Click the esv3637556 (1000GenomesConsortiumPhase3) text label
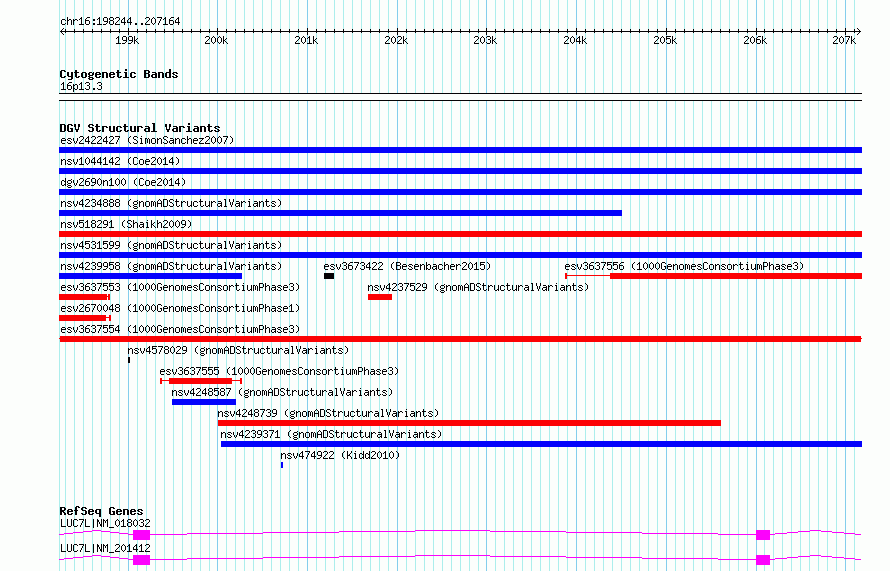The image size is (890, 571). (684, 266)
